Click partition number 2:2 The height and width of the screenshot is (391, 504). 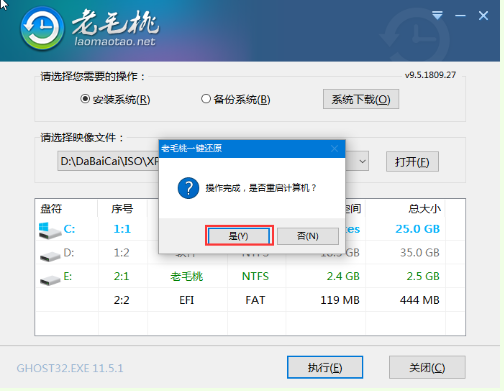[122, 300]
